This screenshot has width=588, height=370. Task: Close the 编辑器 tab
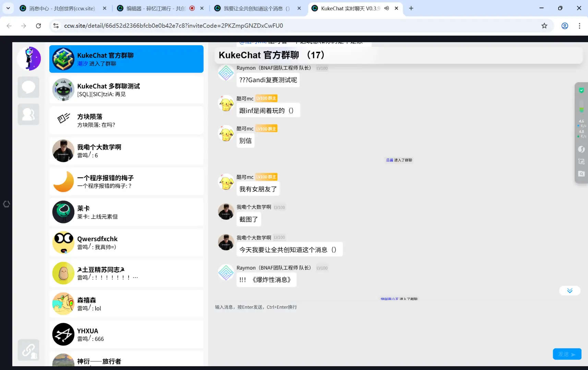point(202,8)
